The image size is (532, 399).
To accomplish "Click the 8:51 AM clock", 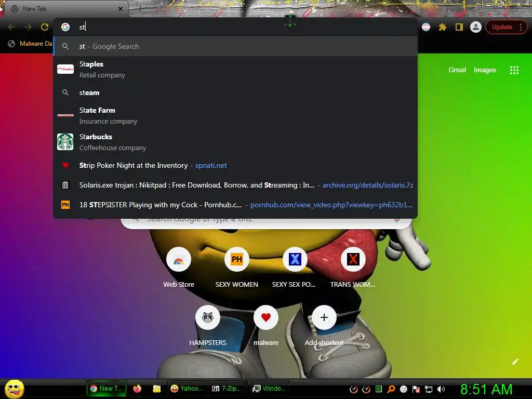I will pos(486,389).
